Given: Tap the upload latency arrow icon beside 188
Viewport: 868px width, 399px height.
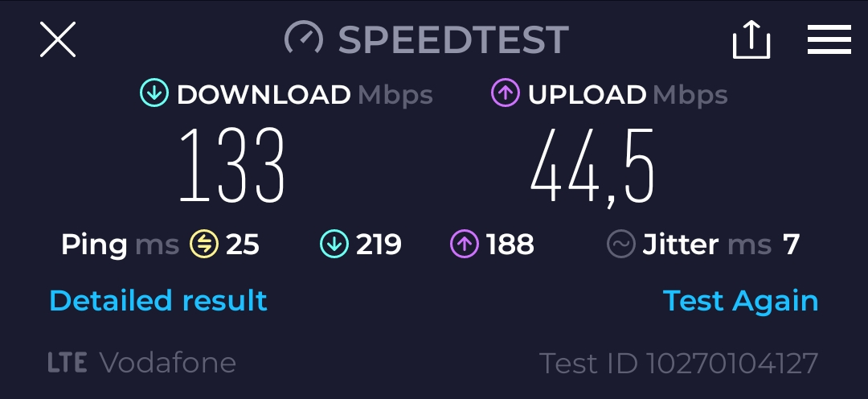Looking at the screenshot, I should point(464,245).
